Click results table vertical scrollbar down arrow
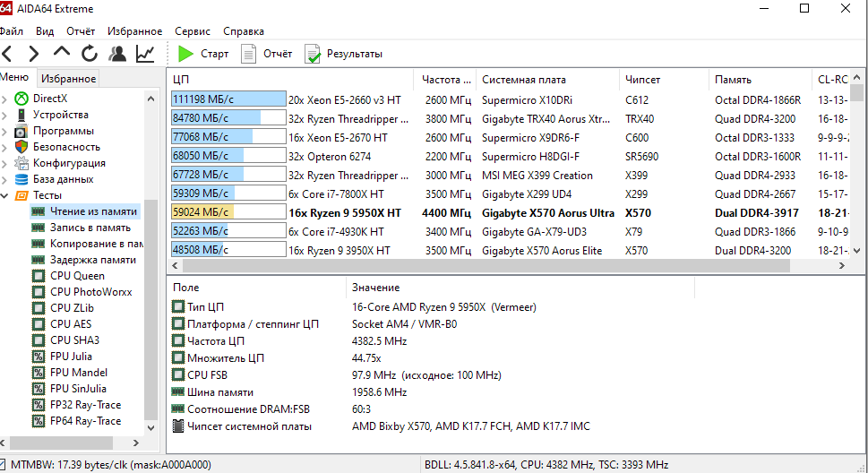The image size is (868, 473). (x=856, y=250)
